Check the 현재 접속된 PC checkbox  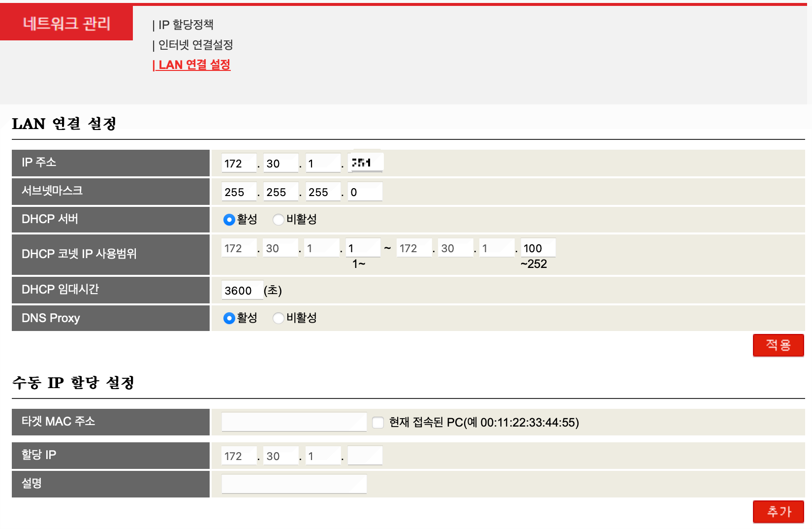[378, 423]
